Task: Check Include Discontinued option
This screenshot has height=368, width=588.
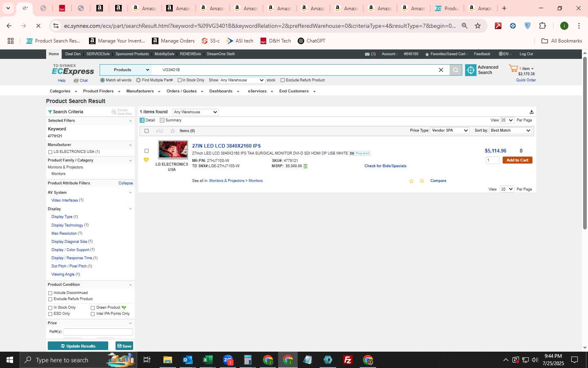Action: click(x=50, y=293)
